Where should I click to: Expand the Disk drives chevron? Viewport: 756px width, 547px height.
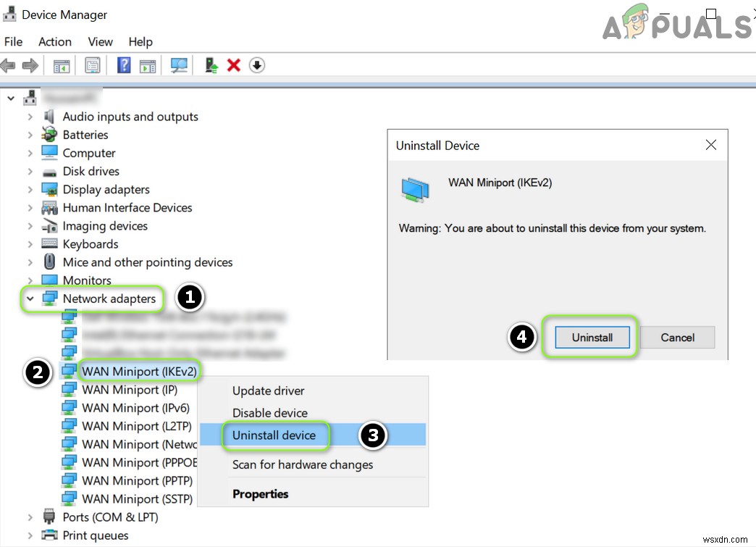[x=30, y=171]
